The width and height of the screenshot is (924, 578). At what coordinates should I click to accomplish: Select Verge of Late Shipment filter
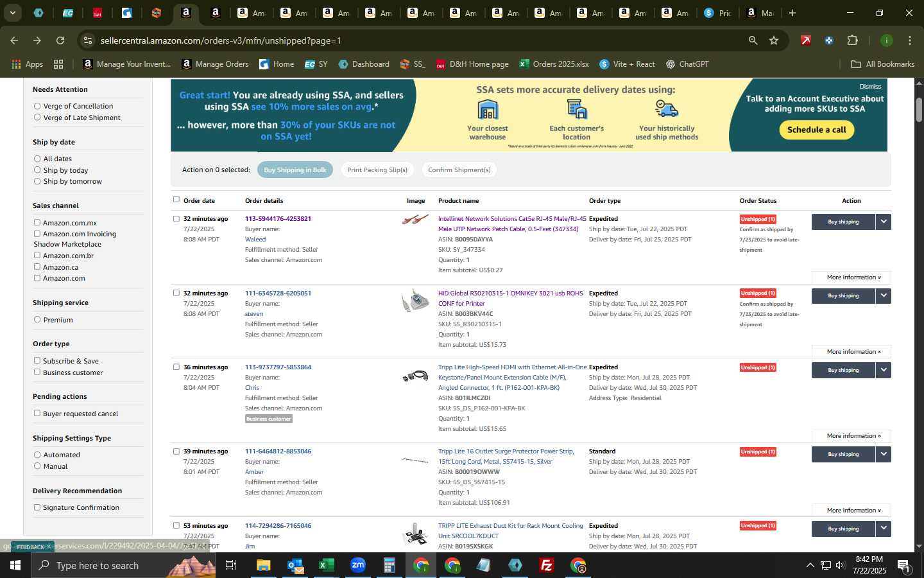coord(37,118)
